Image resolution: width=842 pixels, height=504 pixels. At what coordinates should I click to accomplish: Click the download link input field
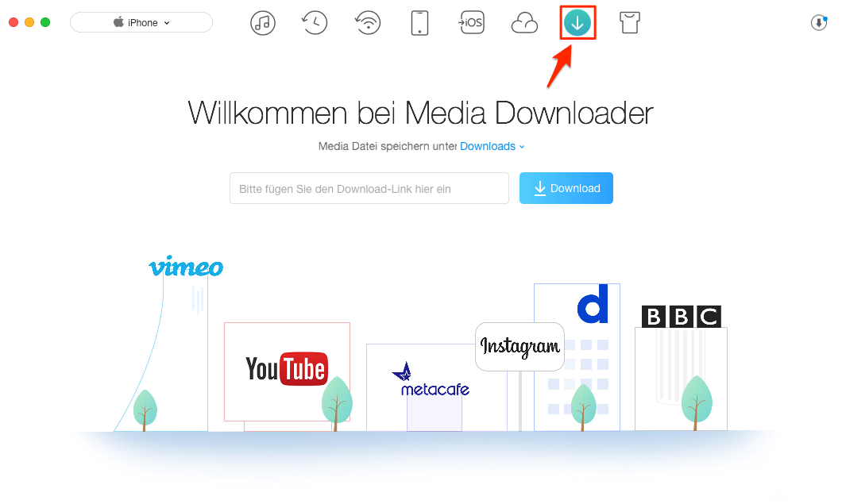(x=369, y=188)
